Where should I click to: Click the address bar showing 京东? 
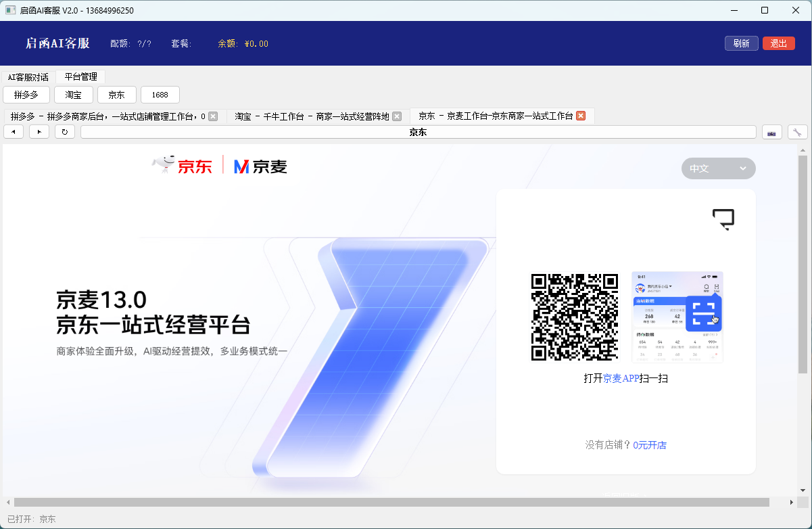[418, 132]
